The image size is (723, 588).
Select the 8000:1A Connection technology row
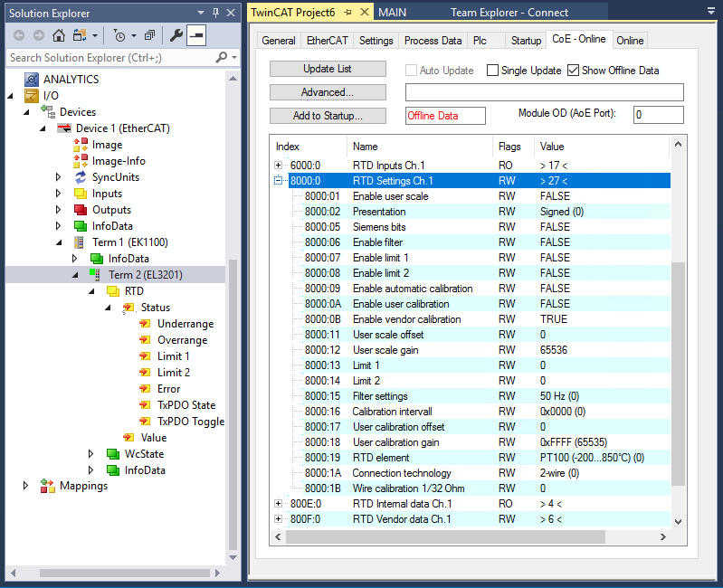480,473
